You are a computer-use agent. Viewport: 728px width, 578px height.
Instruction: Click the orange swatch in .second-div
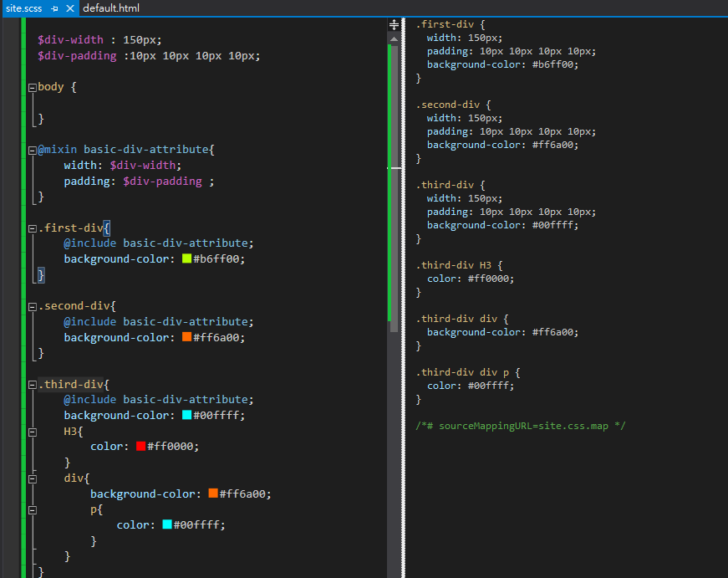tap(186, 337)
